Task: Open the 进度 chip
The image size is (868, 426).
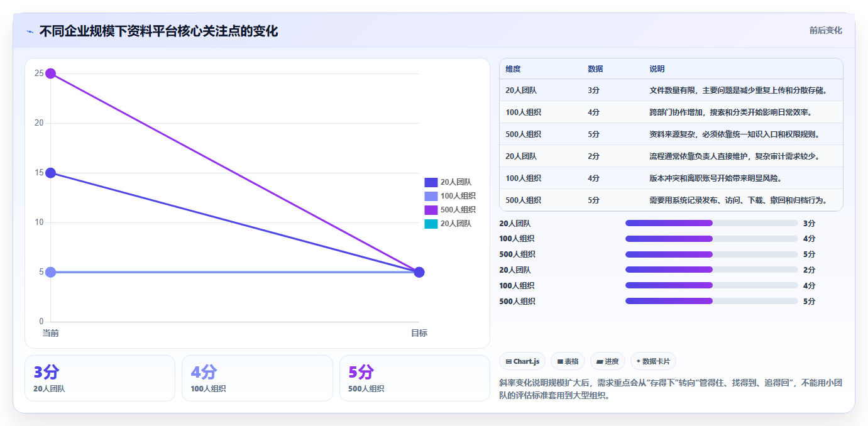Action: coord(608,361)
